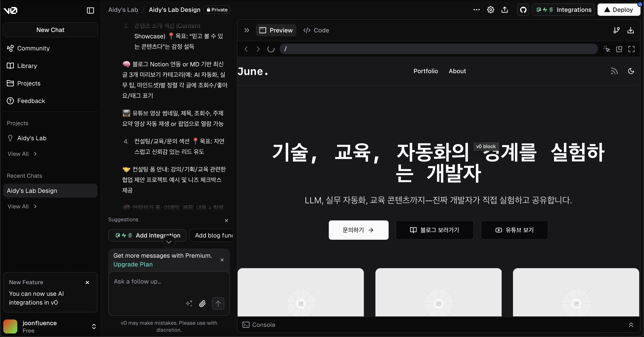Attach a file with the paperclip icon
Image resolution: width=644 pixels, height=337 pixels.
pos(202,304)
